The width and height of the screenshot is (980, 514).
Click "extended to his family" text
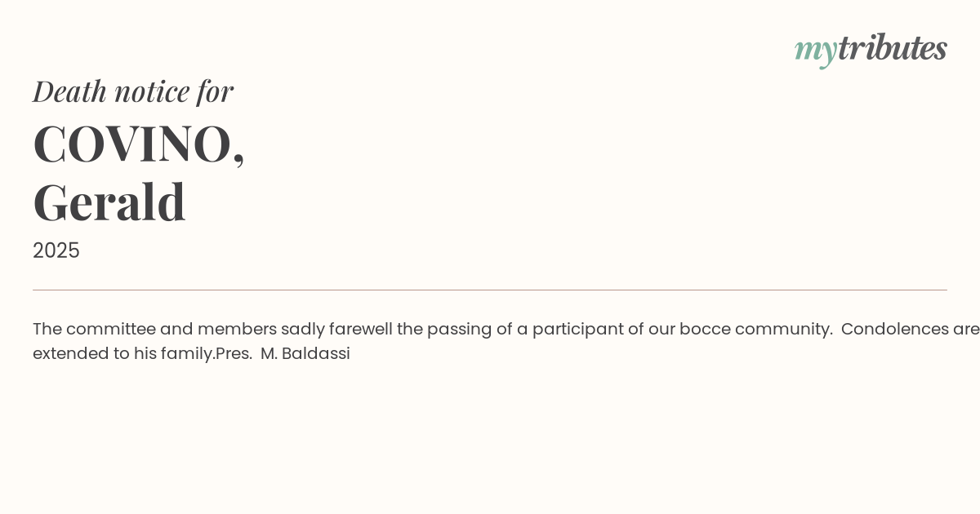click(x=123, y=353)
